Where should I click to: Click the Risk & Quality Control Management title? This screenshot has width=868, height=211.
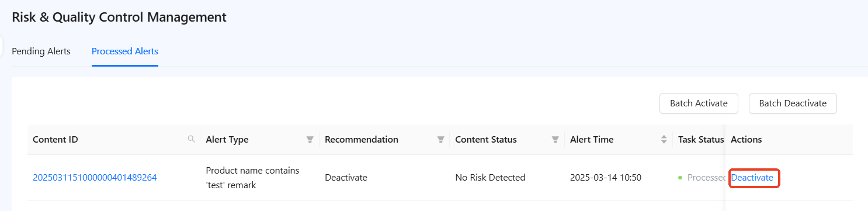[119, 17]
